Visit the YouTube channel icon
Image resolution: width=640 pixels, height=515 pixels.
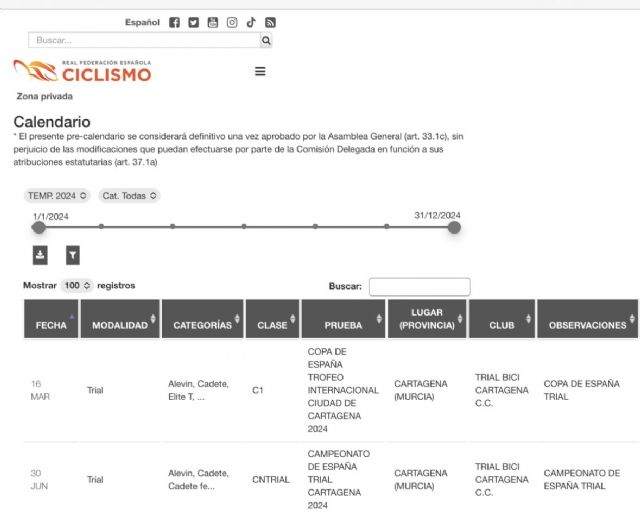[x=213, y=22]
